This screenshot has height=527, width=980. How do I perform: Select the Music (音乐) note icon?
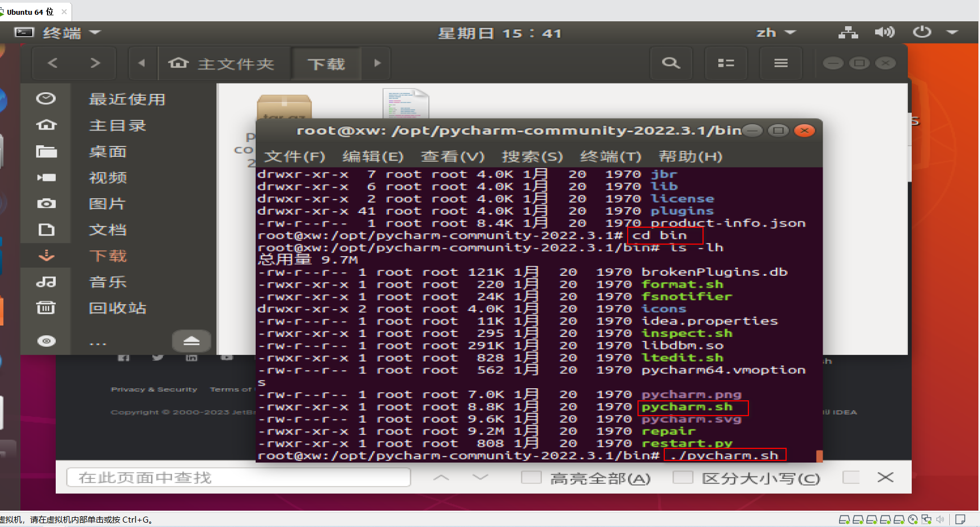click(46, 282)
